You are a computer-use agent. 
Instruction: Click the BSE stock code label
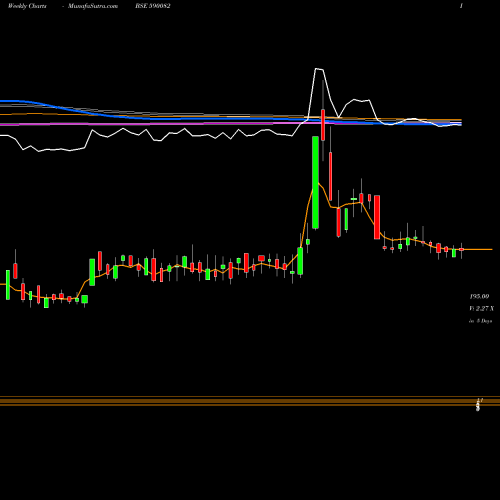pyautogui.click(x=153, y=6)
